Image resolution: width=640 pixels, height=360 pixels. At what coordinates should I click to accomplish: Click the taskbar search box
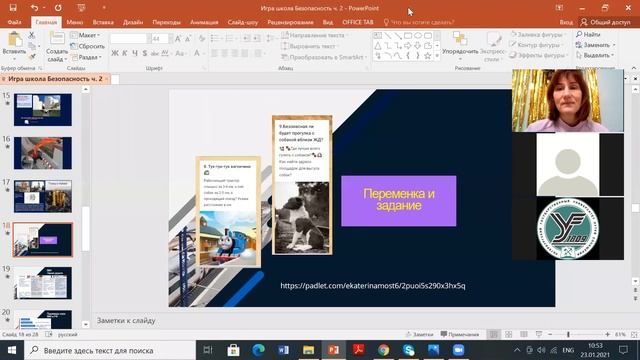click(110, 350)
